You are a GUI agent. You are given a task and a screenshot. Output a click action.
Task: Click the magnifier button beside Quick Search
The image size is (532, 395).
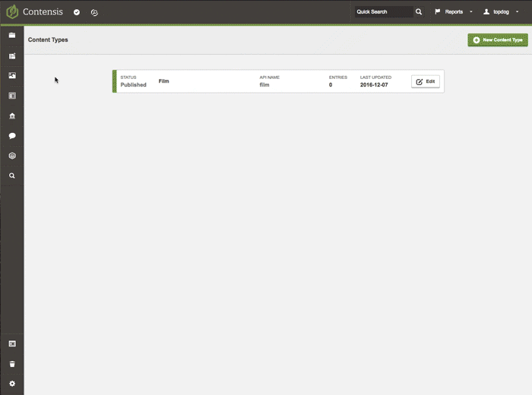coord(419,12)
